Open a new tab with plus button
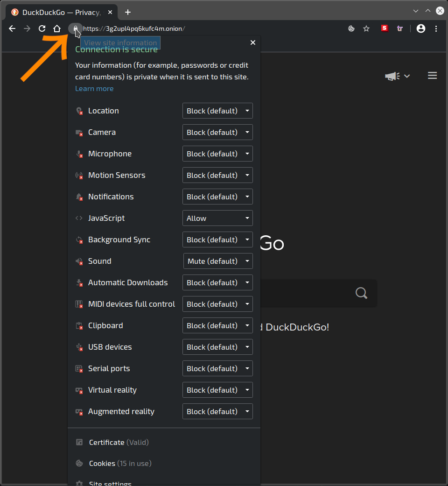 coord(128,12)
